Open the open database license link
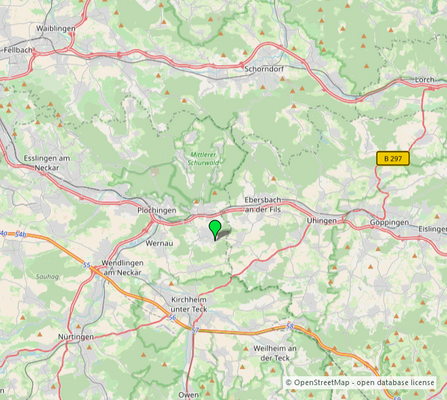 tap(395, 382)
